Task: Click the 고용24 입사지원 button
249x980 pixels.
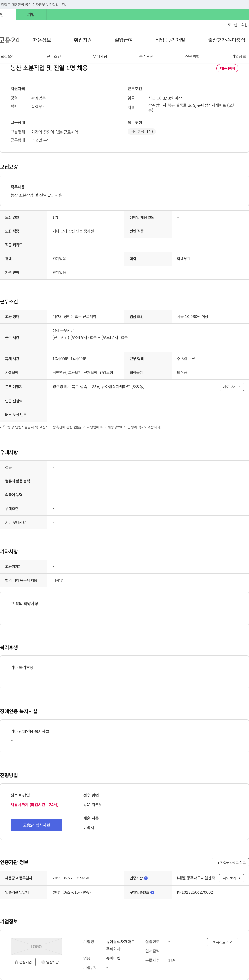Action: pos(36,825)
